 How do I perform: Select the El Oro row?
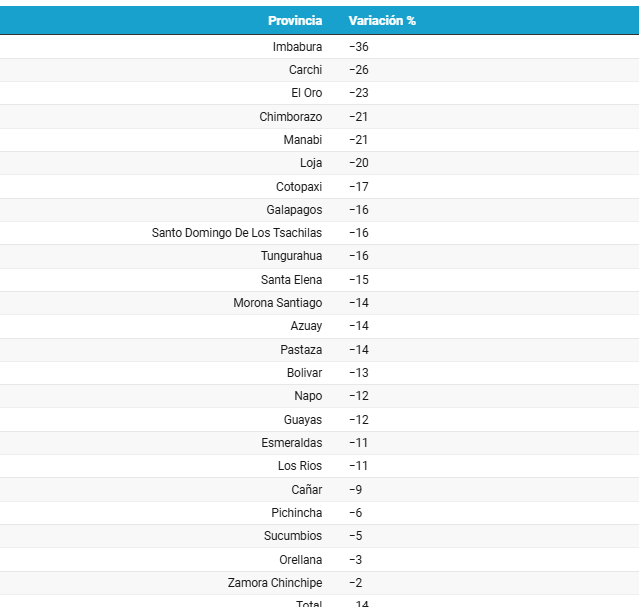[x=306, y=93]
